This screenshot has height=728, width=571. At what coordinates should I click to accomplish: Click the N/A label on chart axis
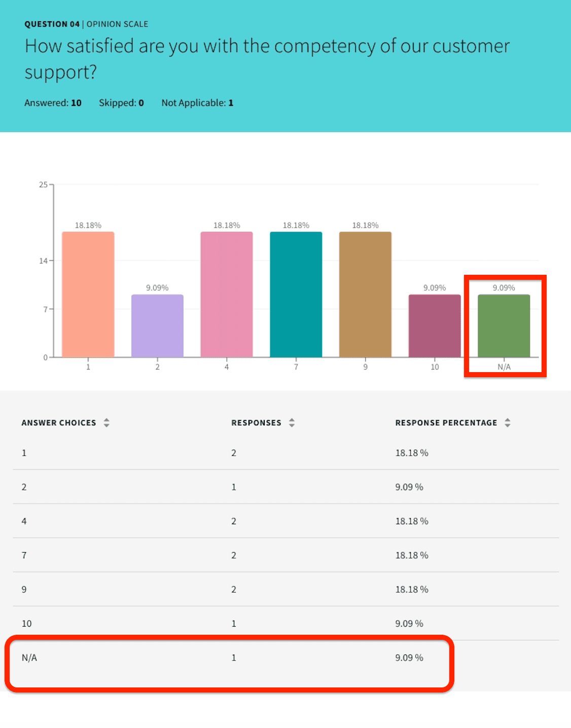click(x=504, y=367)
